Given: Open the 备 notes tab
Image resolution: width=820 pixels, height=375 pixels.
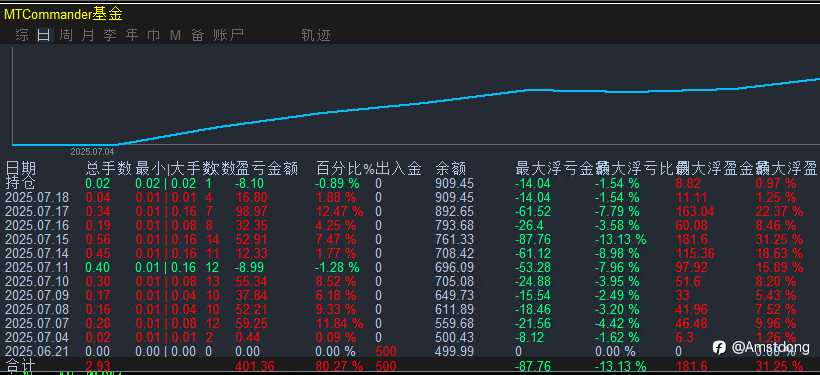Looking at the screenshot, I should click(197, 35).
